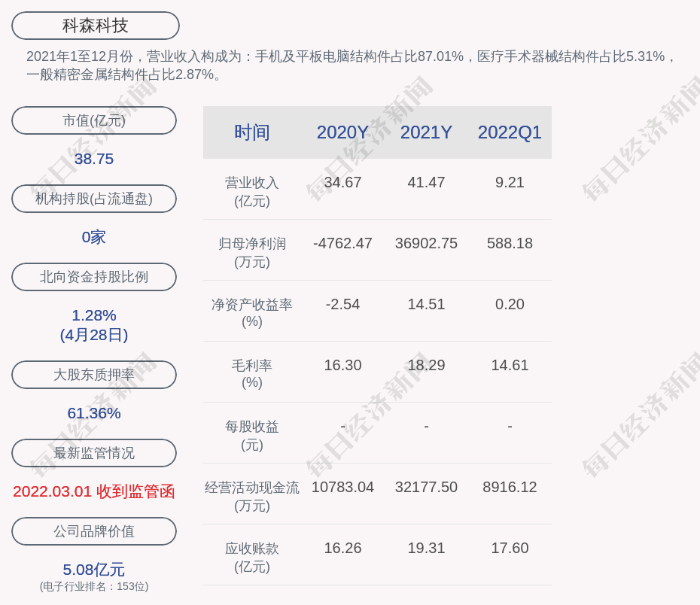
Task: Click the 时间 table header cell
Action: pyautogui.click(x=251, y=132)
